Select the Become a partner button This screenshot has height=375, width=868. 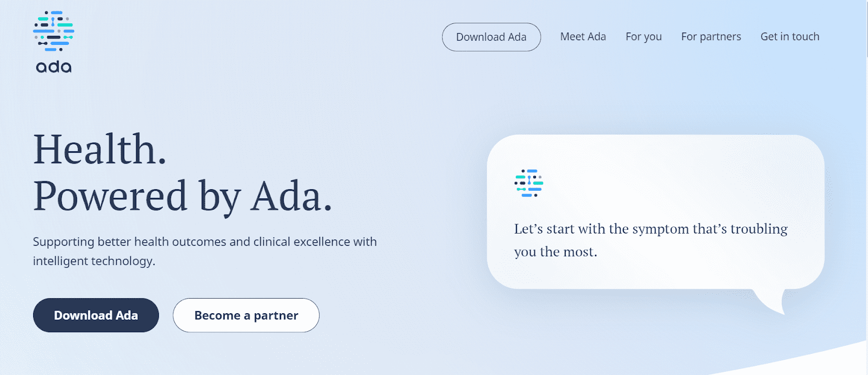click(246, 315)
